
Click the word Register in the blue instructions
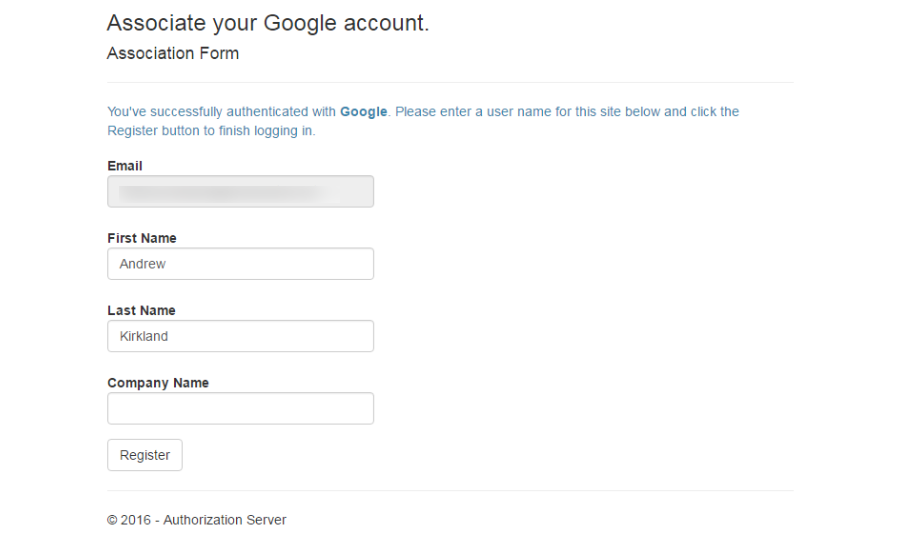pos(131,131)
